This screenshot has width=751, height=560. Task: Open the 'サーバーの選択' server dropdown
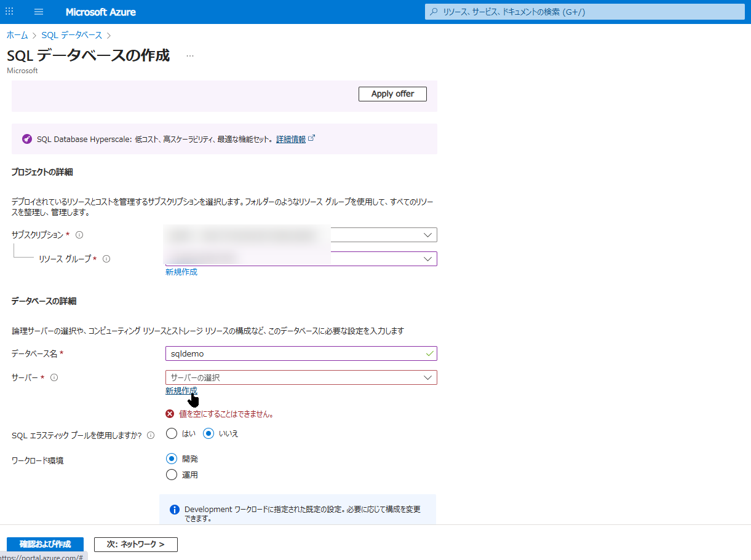click(x=301, y=377)
